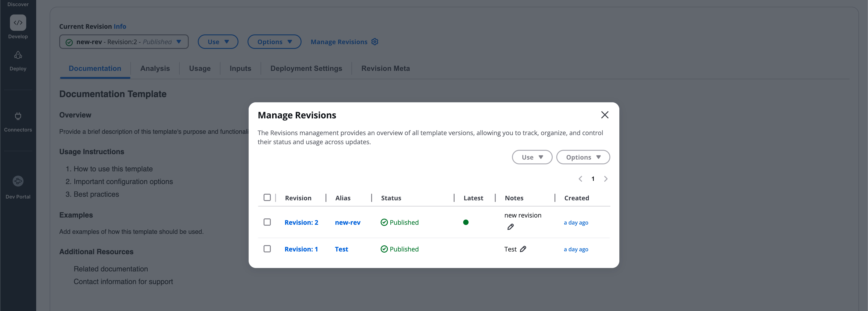The width and height of the screenshot is (868, 311).
Task: Click the Manage Revisions gear icon
Action: click(375, 41)
